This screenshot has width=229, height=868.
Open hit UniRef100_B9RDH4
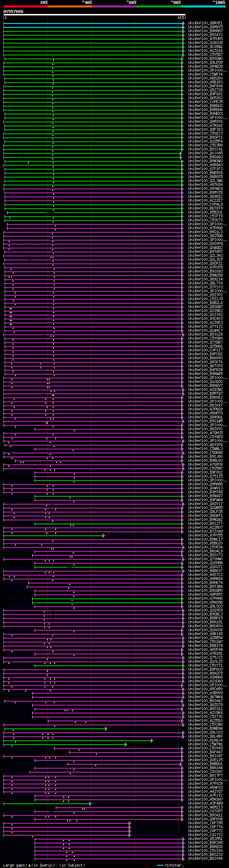click(x=205, y=110)
